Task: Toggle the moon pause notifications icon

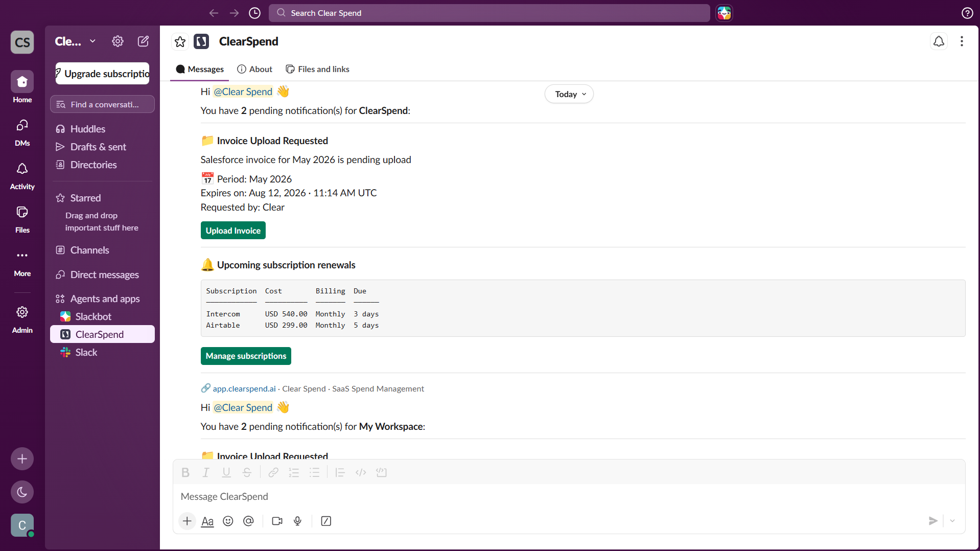Action: [22, 492]
